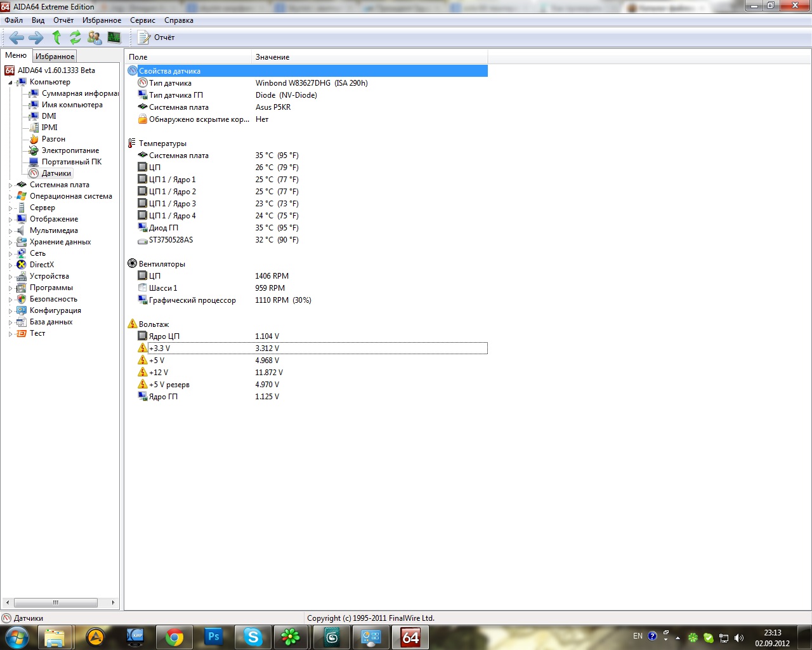This screenshot has height=650, width=812.
Task: Click the Refresh toolbar icon
Action: pyautogui.click(x=75, y=37)
